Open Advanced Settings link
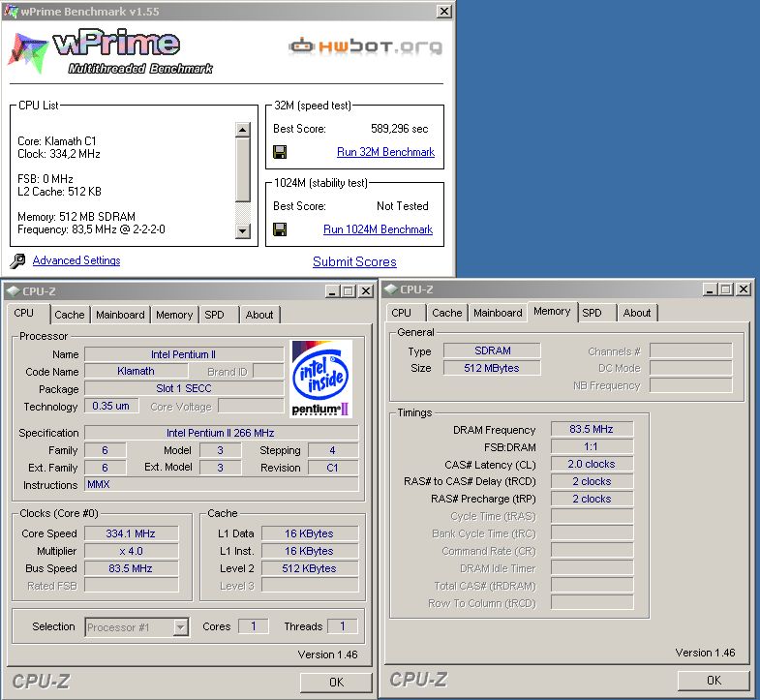This screenshot has width=760, height=700. click(76, 260)
